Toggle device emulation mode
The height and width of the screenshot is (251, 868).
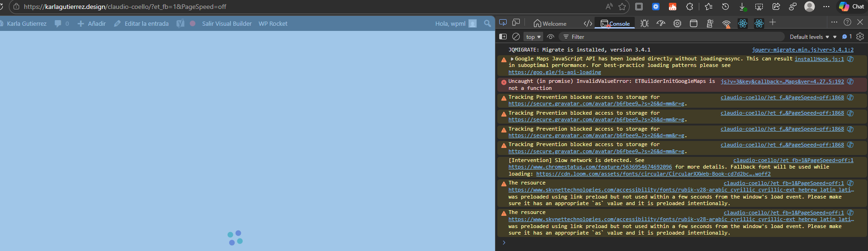516,22
